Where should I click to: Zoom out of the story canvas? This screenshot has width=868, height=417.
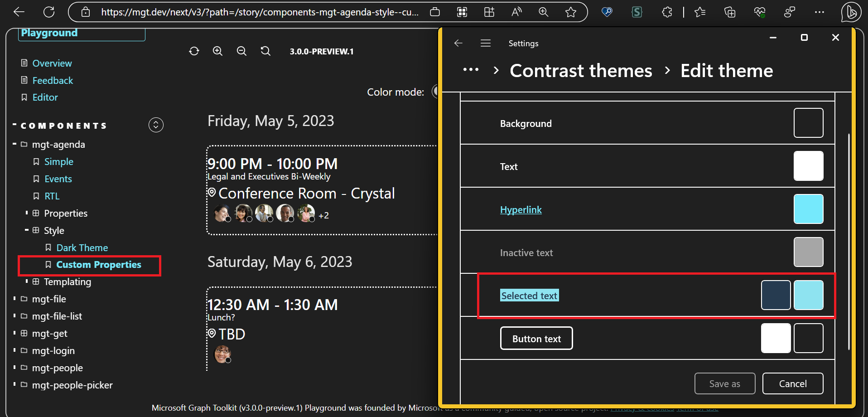[241, 51]
